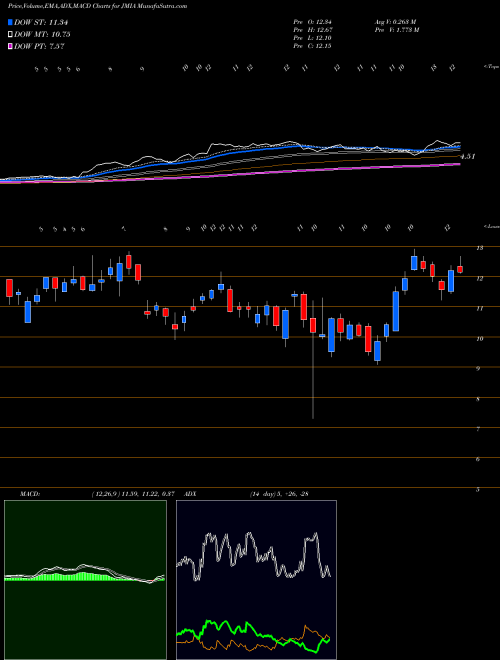Click the price axis label 7
This screenshot has width=500, height=660.
tap(478, 429)
